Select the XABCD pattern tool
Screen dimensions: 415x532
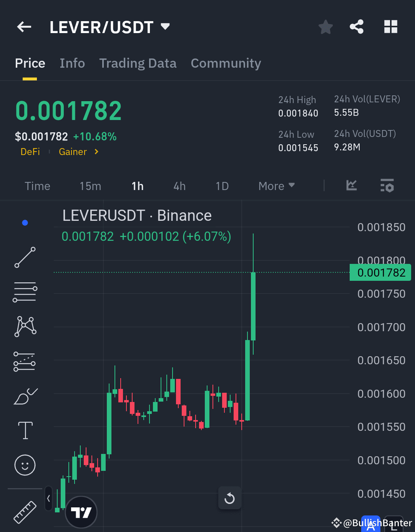coord(25,326)
